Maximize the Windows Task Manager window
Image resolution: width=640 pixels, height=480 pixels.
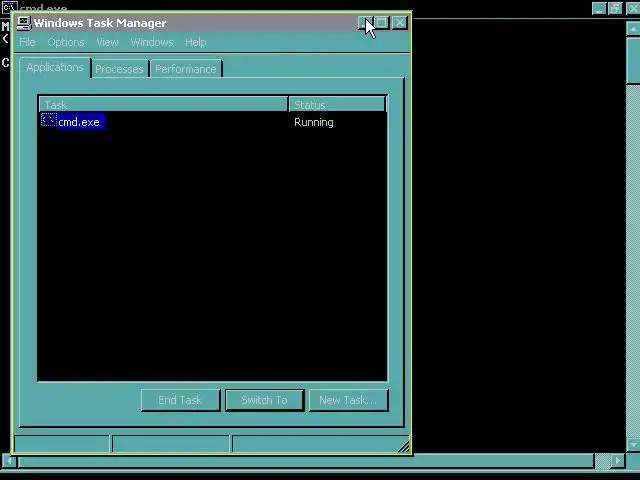pyautogui.click(x=381, y=23)
